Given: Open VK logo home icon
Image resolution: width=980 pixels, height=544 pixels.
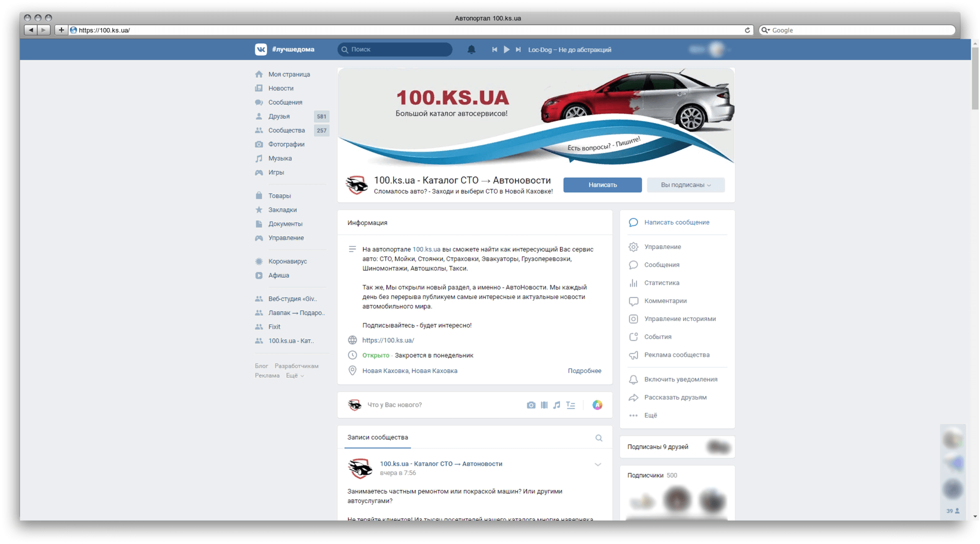Looking at the screenshot, I should (x=261, y=50).
